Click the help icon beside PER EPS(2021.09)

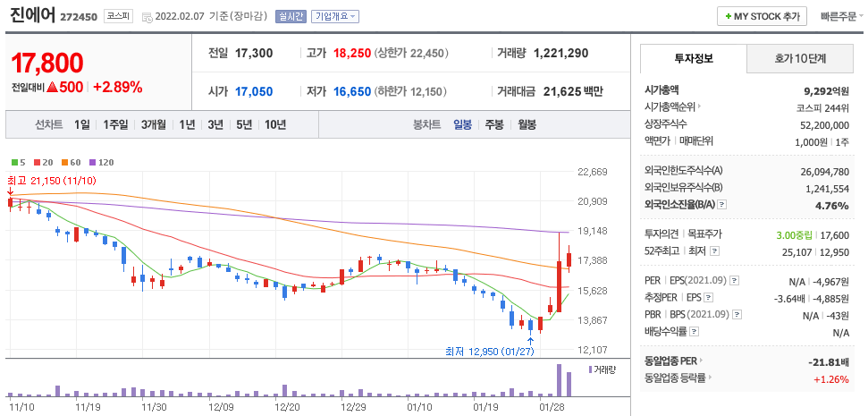[x=735, y=280]
